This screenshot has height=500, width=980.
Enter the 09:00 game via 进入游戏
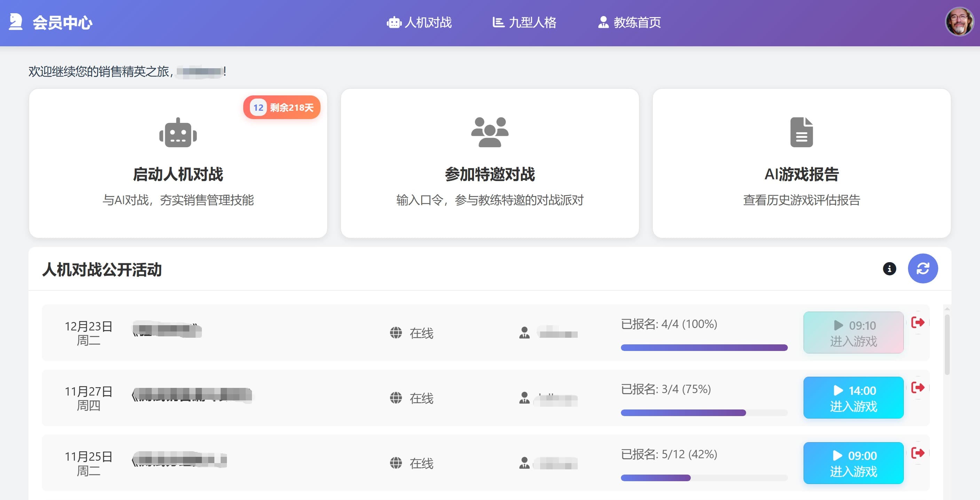coord(853,463)
